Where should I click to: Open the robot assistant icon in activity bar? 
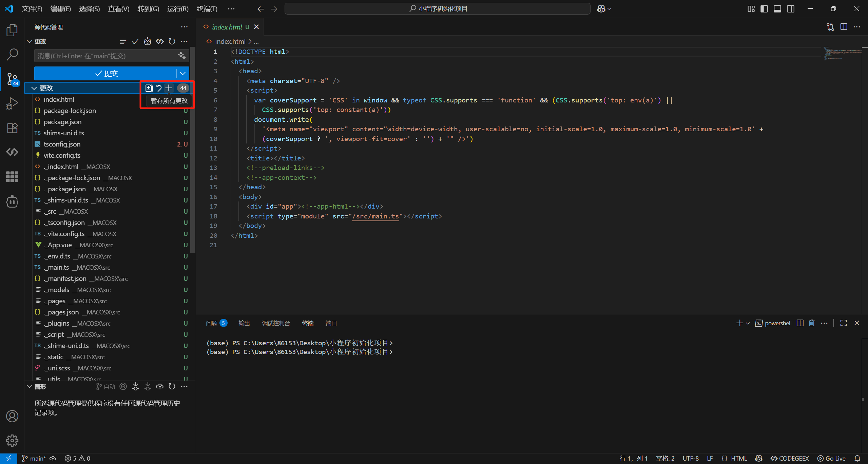(x=12, y=201)
